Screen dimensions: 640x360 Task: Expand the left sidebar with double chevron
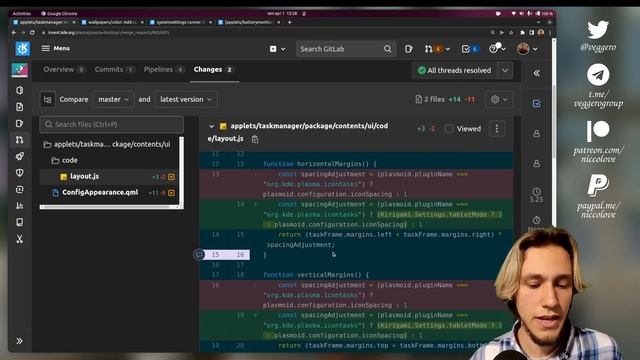point(20,341)
